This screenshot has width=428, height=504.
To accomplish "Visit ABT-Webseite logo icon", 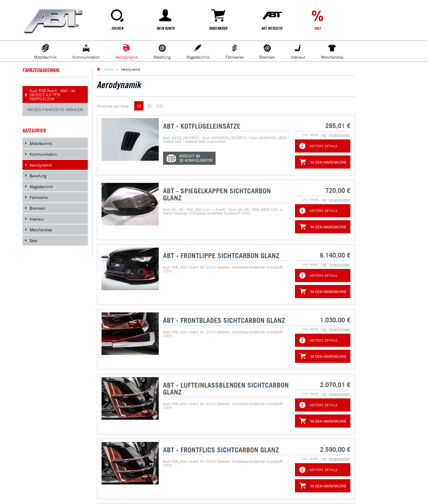I will (x=272, y=15).
